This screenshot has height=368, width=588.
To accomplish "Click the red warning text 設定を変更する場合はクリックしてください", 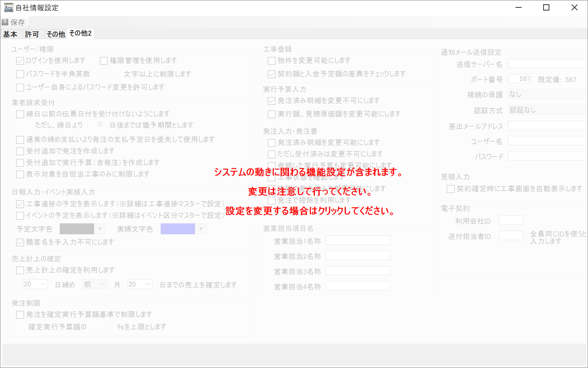I will pyautogui.click(x=310, y=211).
